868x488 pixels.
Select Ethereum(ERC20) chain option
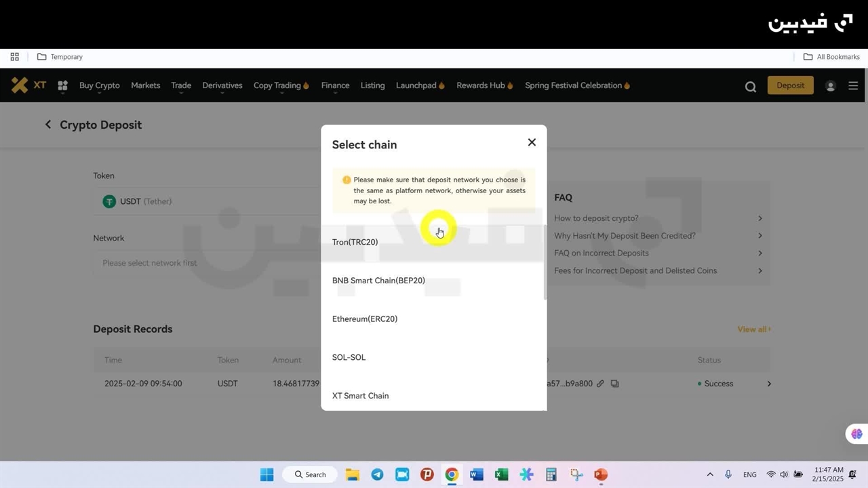pyautogui.click(x=365, y=319)
